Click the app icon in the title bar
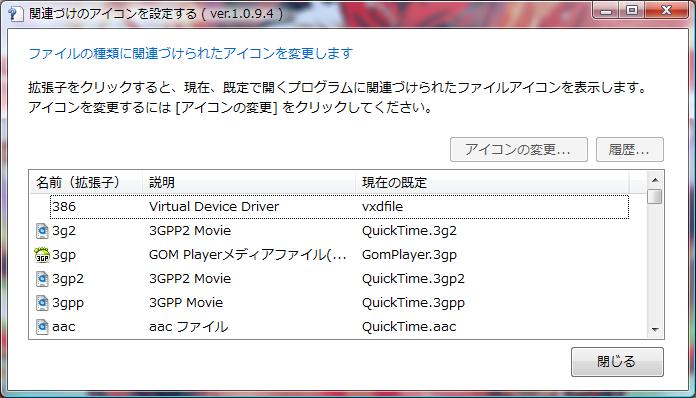 tap(16, 13)
